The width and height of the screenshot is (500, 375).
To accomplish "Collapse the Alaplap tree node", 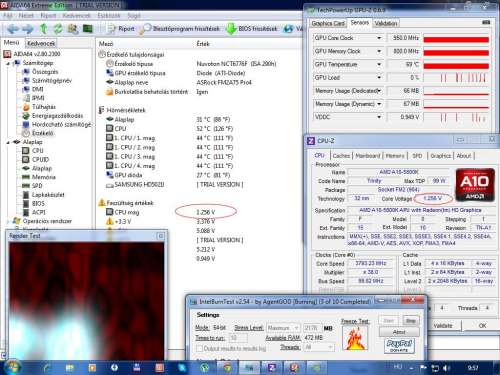I will coord(8,142).
